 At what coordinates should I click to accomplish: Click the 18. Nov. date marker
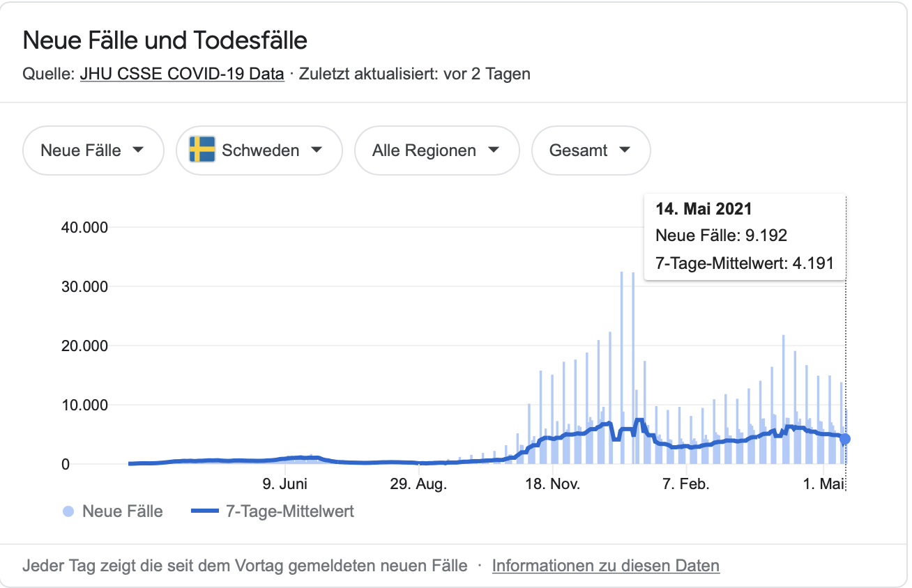tap(552, 483)
